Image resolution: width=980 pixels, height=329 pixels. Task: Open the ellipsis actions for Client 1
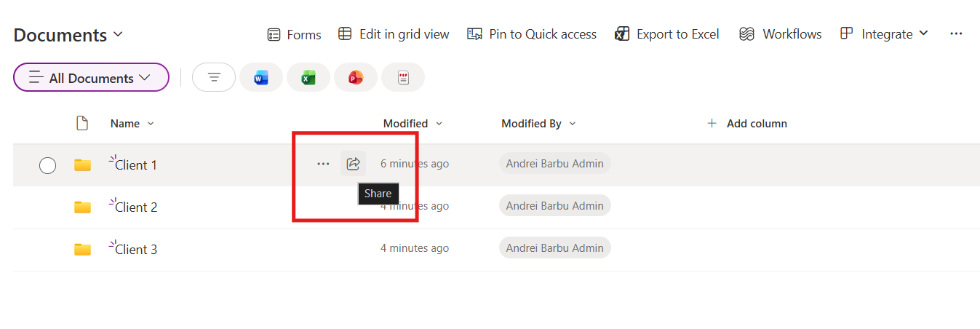[324, 164]
